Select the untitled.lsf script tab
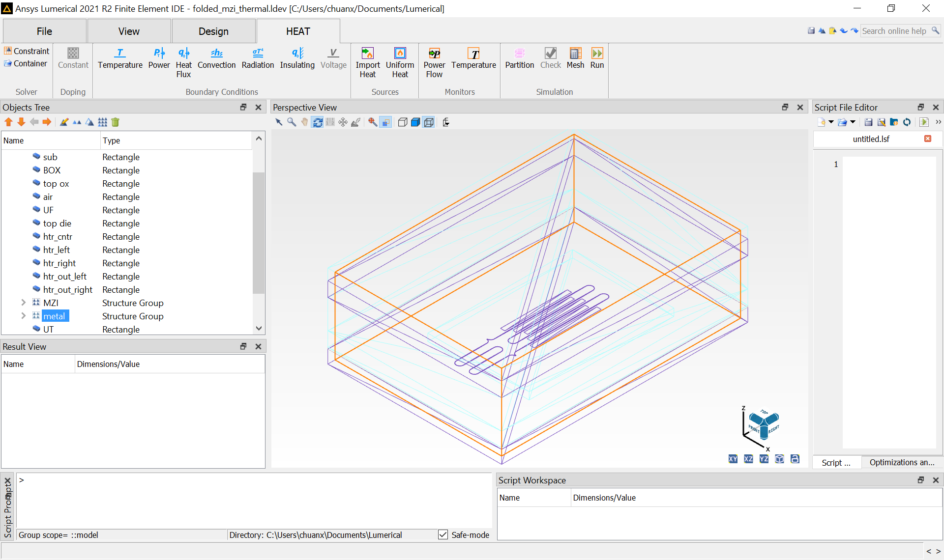Image resolution: width=944 pixels, height=560 pixels. click(x=871, y=139)
